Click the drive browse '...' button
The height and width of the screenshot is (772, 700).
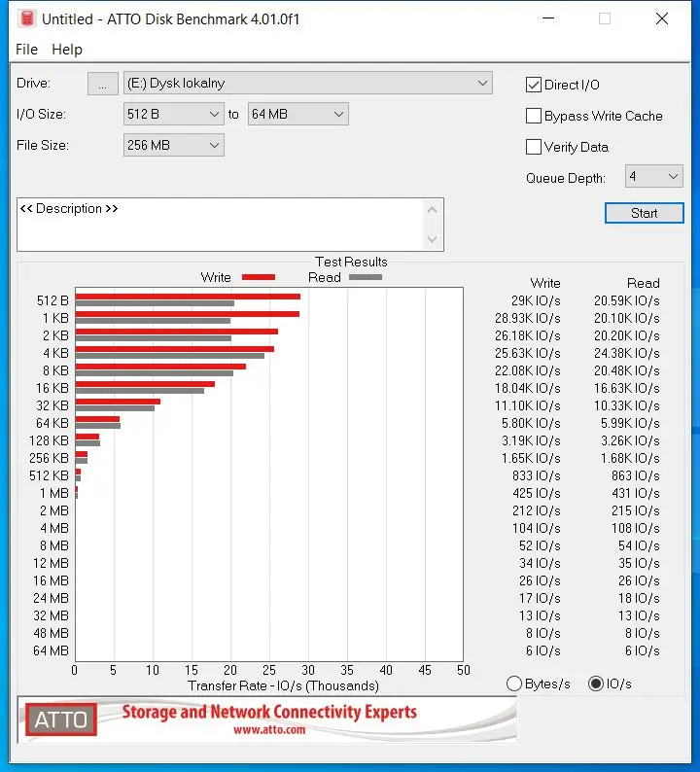point(102,84)
